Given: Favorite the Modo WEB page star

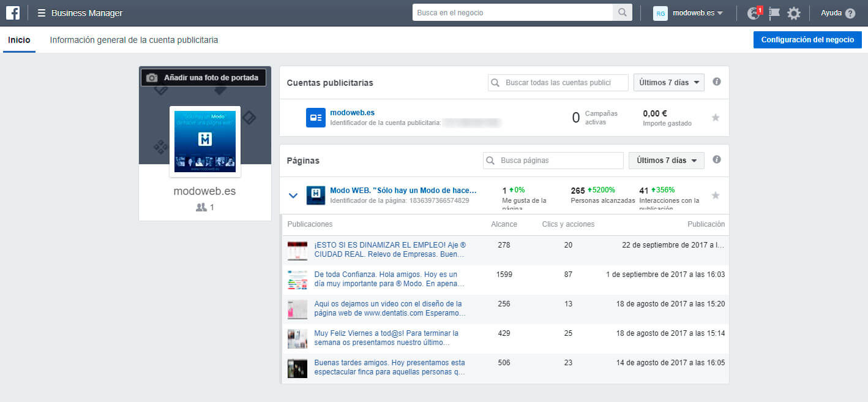Looking at the screenshot, I should coord(716,195).
